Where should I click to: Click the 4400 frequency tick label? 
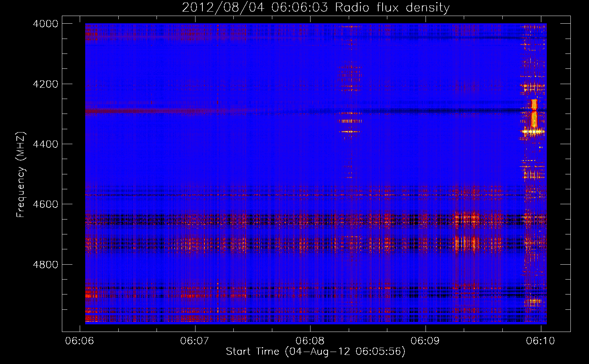pyautogui.click(x=46, y=144)
